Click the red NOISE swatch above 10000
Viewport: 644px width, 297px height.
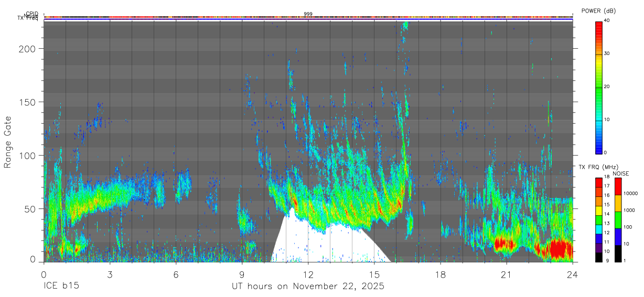(x=618, y=186)
